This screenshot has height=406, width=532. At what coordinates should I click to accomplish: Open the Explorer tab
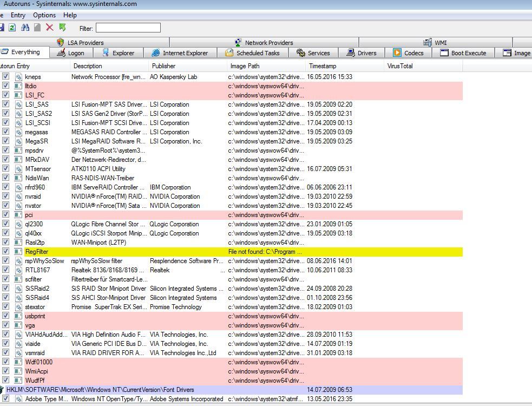(119, 53)
